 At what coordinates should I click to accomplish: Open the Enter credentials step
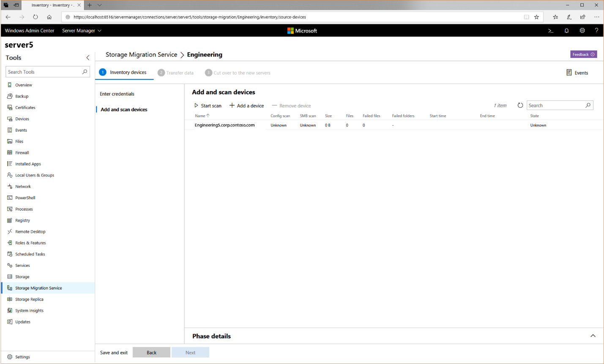(117, 94)
